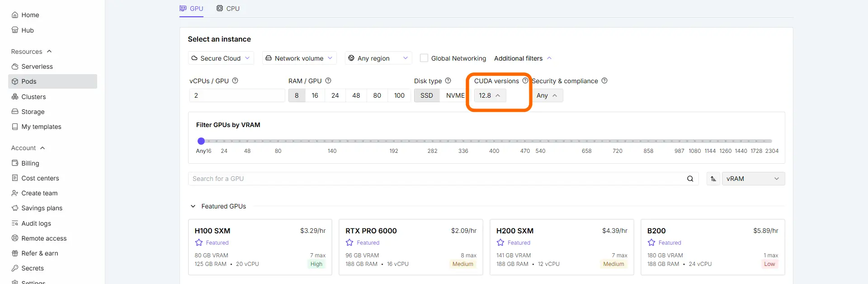This screenshot has width=868, height=284.
Task: Click the Security & compliance help icon
Action: point(604,80)
